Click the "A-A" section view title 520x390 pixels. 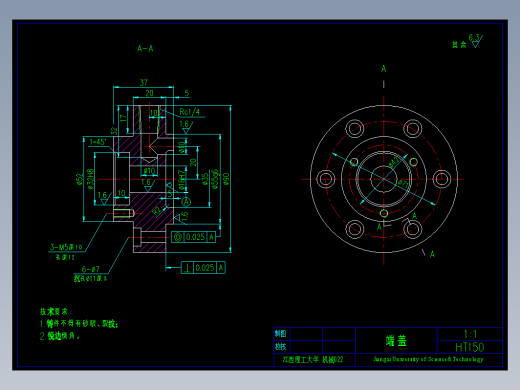(x=145, y=49)
